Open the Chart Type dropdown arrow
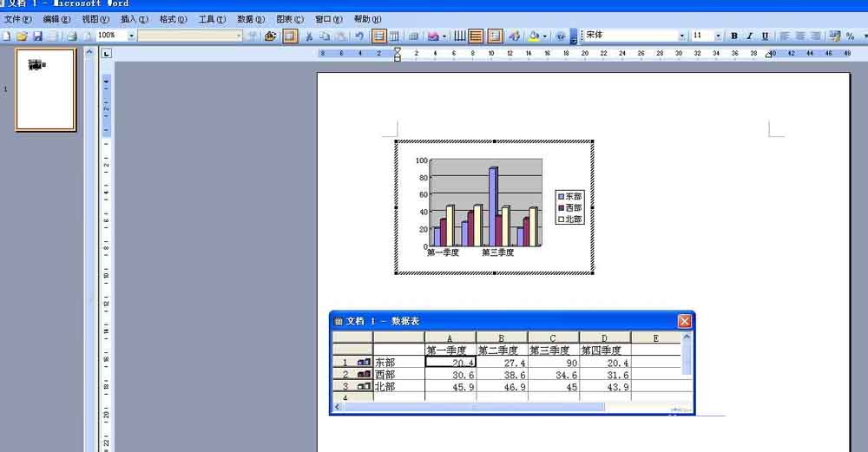868x452 pixels. 444,36
